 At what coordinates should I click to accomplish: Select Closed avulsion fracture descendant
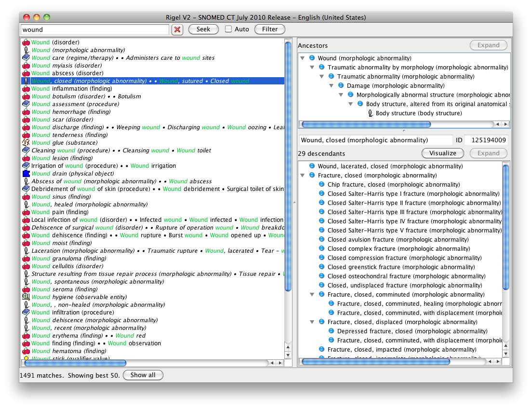pyautogui.click(x=398, y=240)
